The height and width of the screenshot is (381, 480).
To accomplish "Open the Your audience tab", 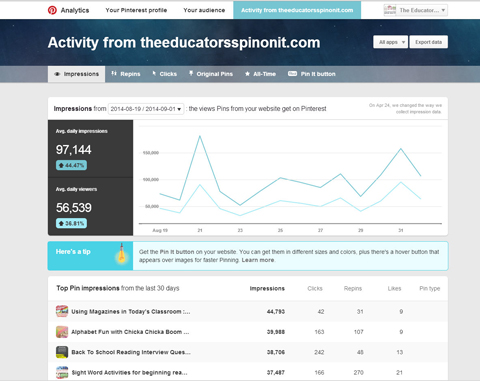I will pyautogui.click(x=204, y=10).
